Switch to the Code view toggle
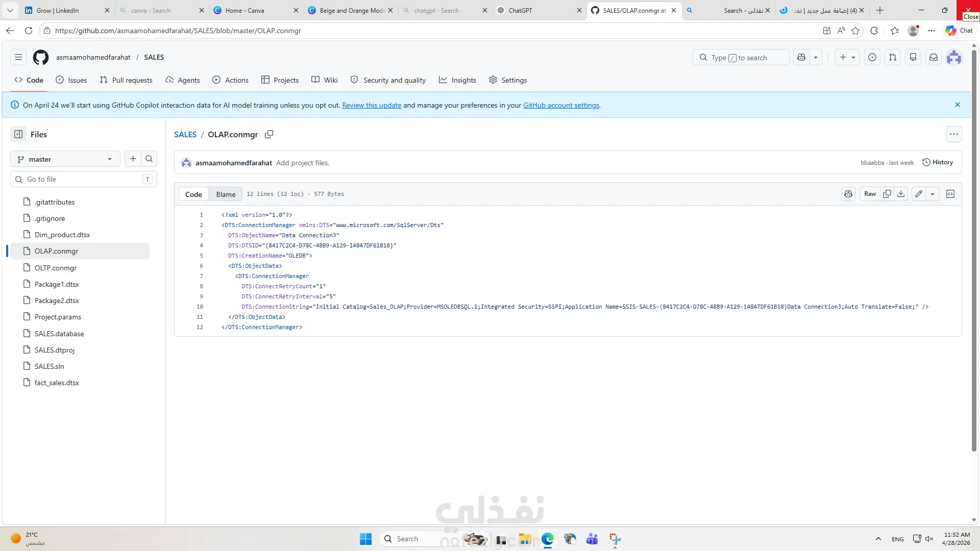This screenshot has width=980, height=551. (193, 194)
